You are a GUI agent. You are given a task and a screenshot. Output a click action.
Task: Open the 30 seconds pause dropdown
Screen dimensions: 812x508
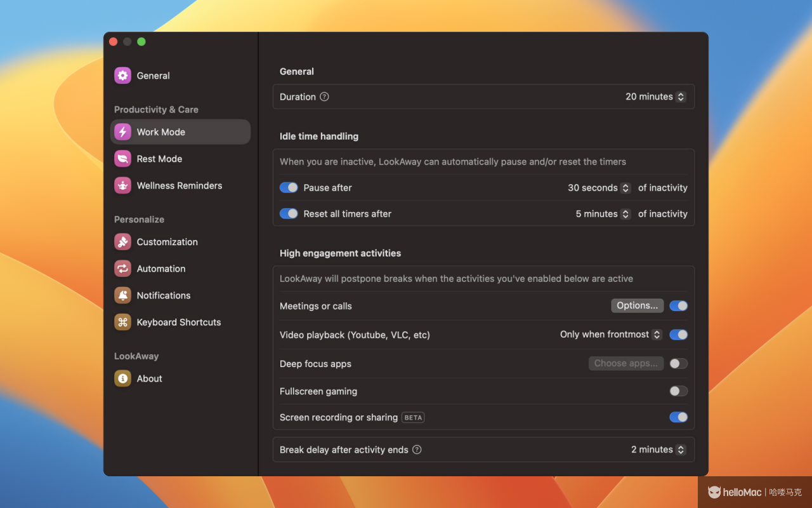pos(599,188)
